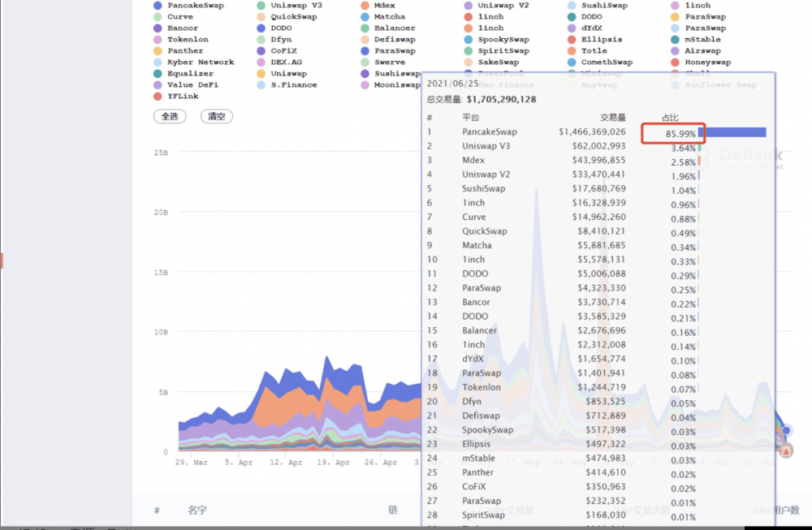The image size is (812, 530).
Task: Toggle the Airswap legend entry
Action: coord(697,50)
